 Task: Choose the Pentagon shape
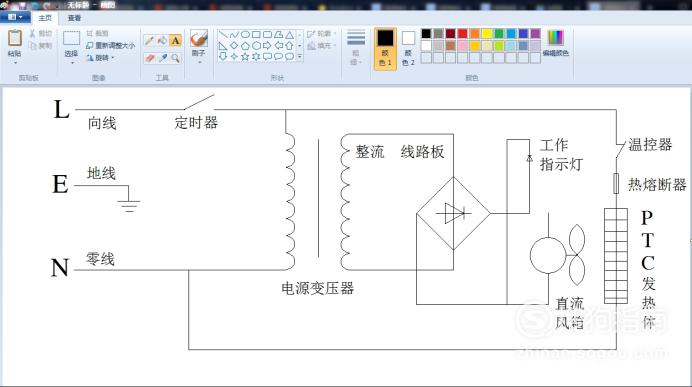pyautogui.click(x=245, y=45)
